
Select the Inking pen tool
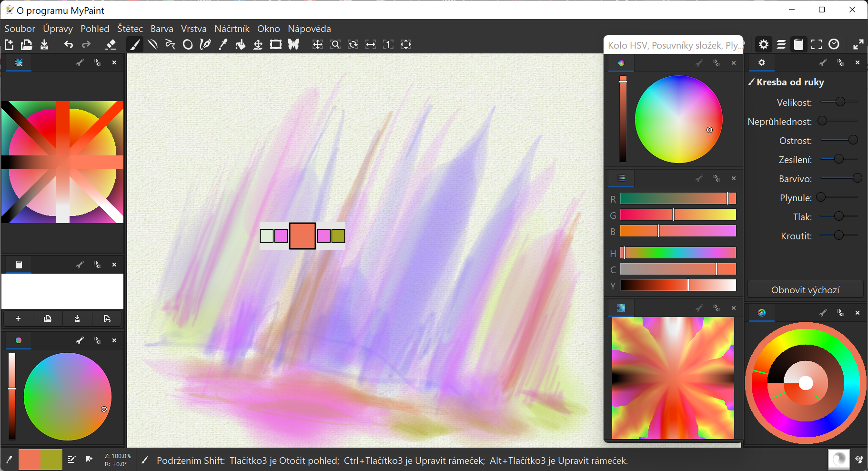tap(205, 45)
